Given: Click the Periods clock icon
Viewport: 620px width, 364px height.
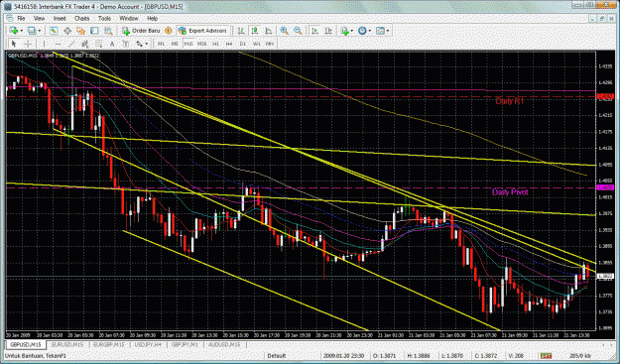Looking at the screenshot, I should (x=362, y=31).
